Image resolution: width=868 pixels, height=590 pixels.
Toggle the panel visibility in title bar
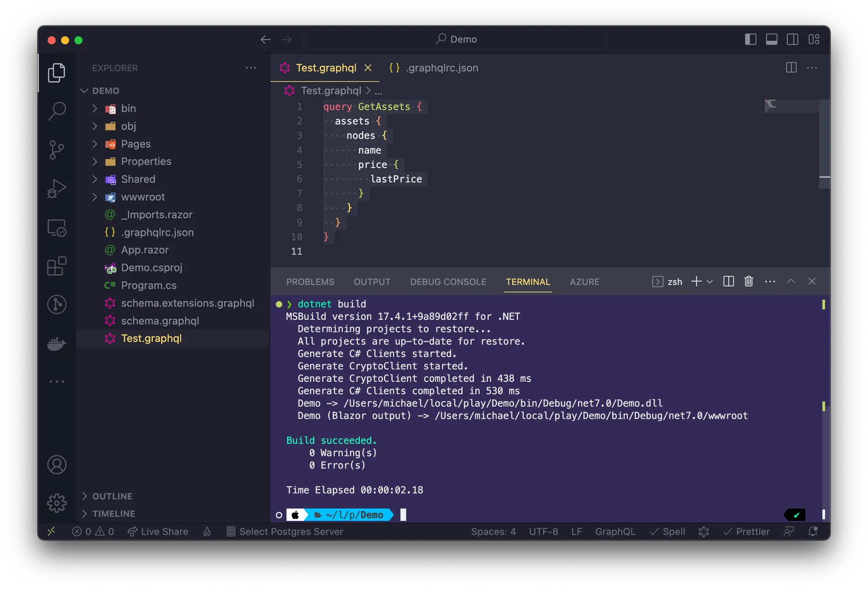click(x=772, y=39)
